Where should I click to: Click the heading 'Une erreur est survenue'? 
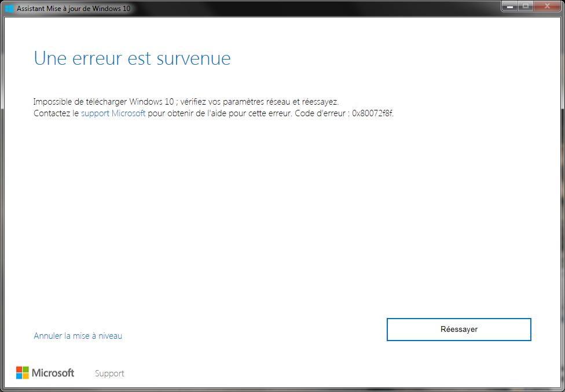point(132,58)
